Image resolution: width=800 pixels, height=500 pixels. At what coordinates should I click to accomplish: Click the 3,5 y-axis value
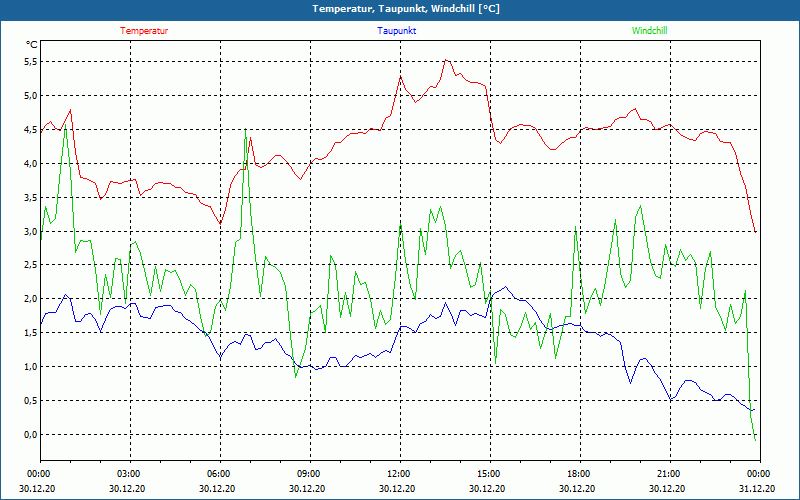(31, 197)
